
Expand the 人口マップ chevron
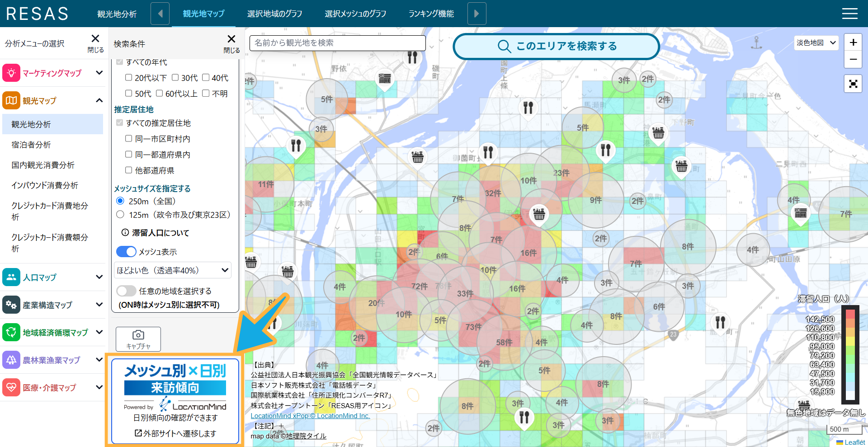point(99,277)
